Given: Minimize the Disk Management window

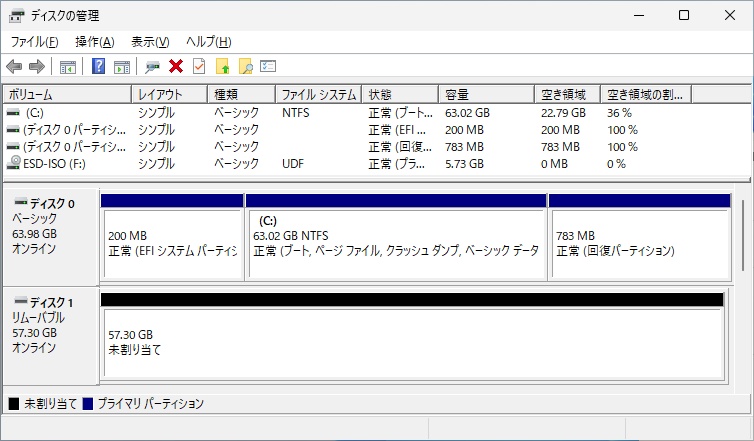Looking at the screenshot, I should click(x=639, y=15).
